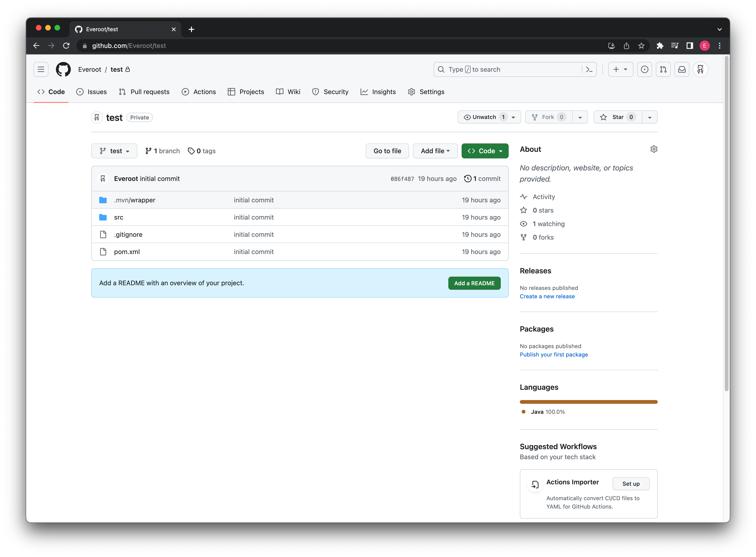Click the Java language bar
Viewport: 756px width, 557px height.
tap(588, 402)
